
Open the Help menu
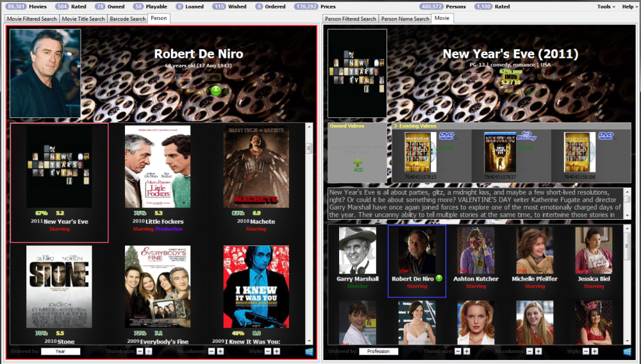tap(629, 6)
